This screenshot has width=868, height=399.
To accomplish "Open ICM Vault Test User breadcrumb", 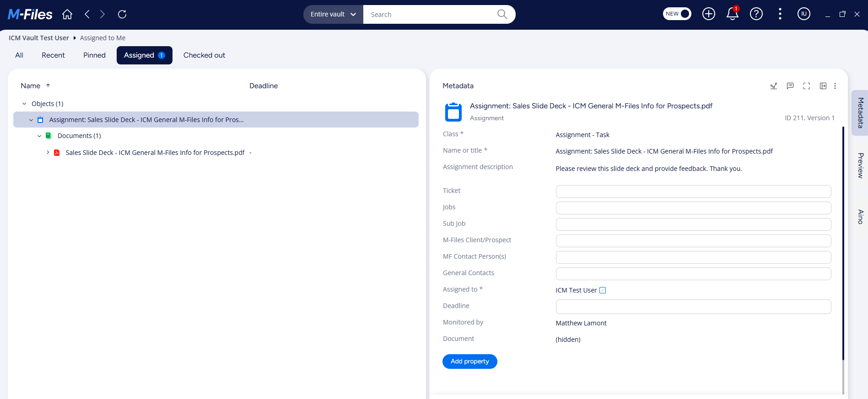I will (39, 38).
